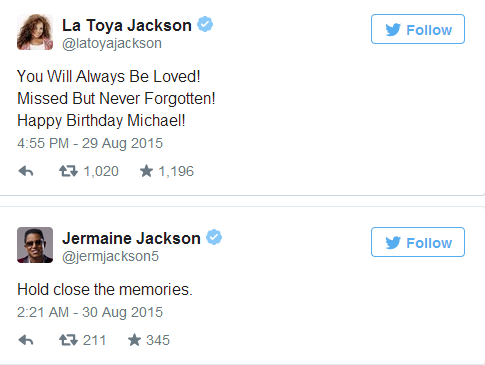Screen dimensions: 485x365
Task: View the 345 favorites count
Action: point(158,340)
